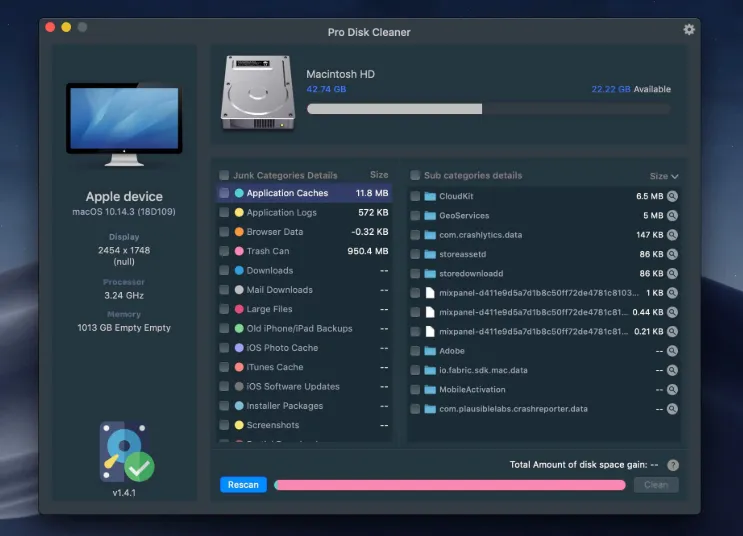Click the storeassetd magnifier icon
The width and height of the screenshot is (743, 536).
click(x=672, y=254)
